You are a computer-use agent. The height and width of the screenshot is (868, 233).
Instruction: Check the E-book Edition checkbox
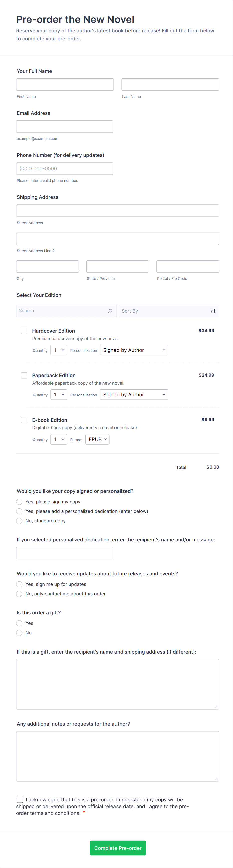pyautogui.click(x=24, y=420)
